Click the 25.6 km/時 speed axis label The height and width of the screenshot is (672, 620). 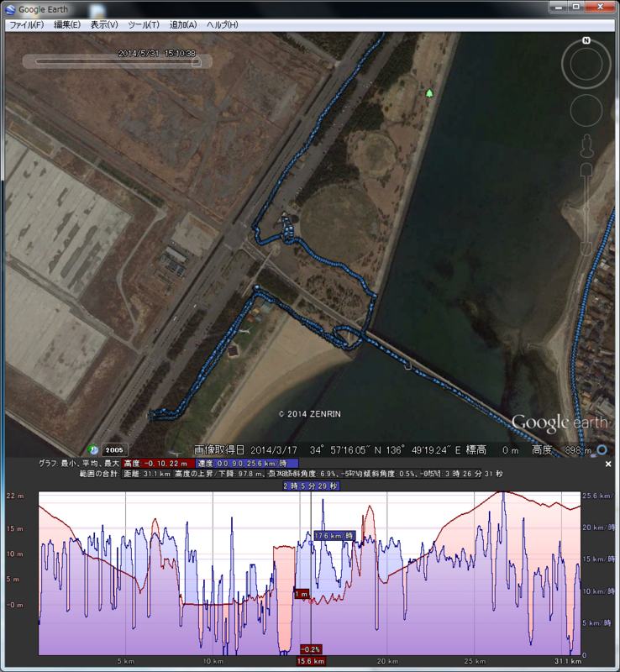coord(597,496)
